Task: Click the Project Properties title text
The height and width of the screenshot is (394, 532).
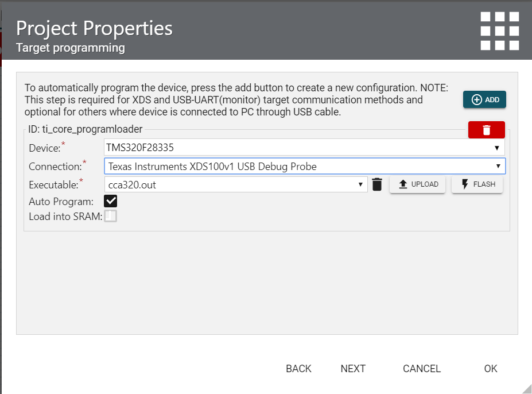Action: (94, 28)
